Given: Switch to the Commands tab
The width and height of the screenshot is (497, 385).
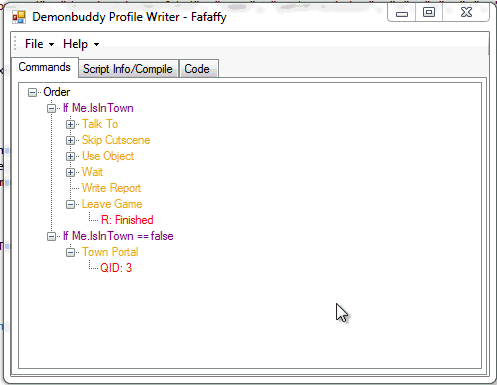Looking at the screenshot, I should 45,67.
